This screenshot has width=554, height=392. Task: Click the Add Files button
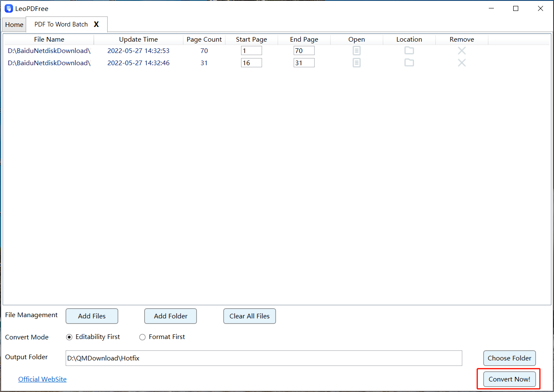(x=92, y=316)
